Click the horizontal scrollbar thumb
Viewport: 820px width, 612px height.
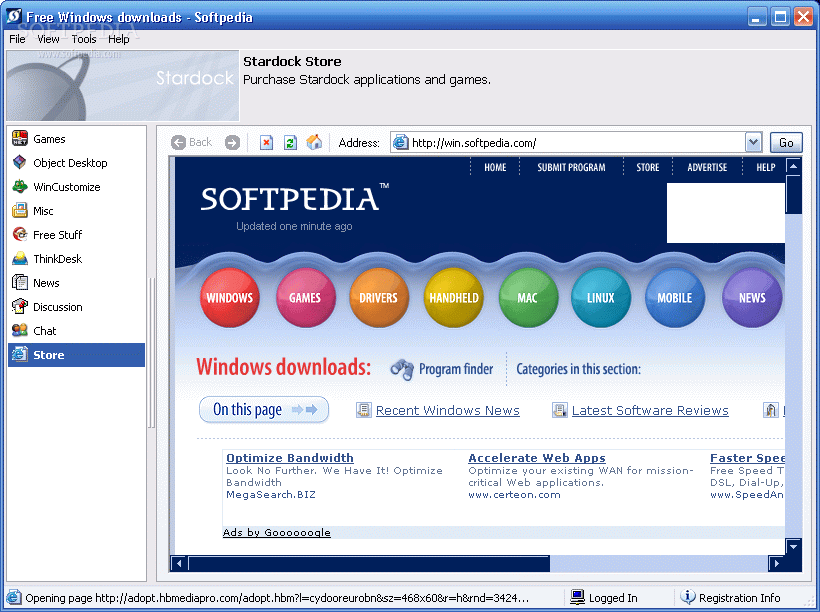[x=369, y=563]
